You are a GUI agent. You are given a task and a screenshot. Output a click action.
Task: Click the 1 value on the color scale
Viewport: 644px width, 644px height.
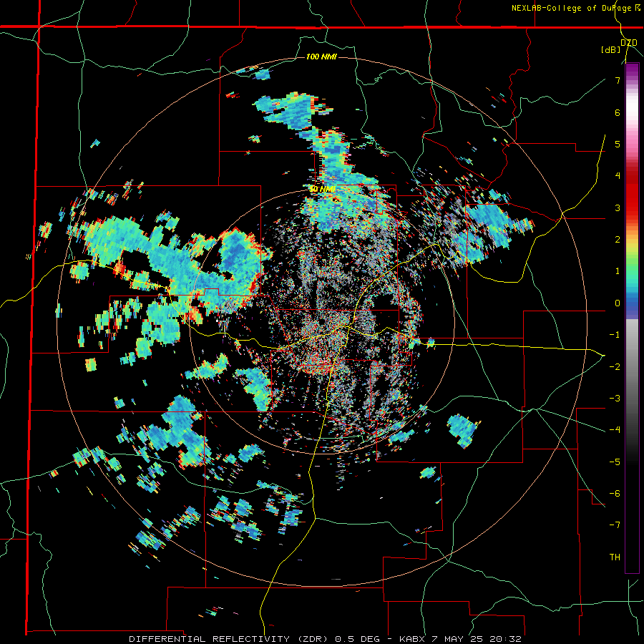[618, 271]
